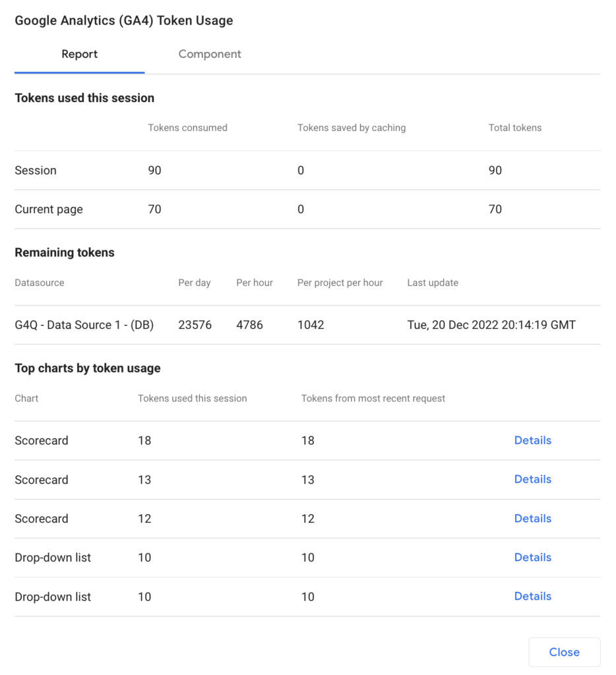Close the Token Usage dialog
616x675 pixels.
pyautogui.click(x=564, y=652)
